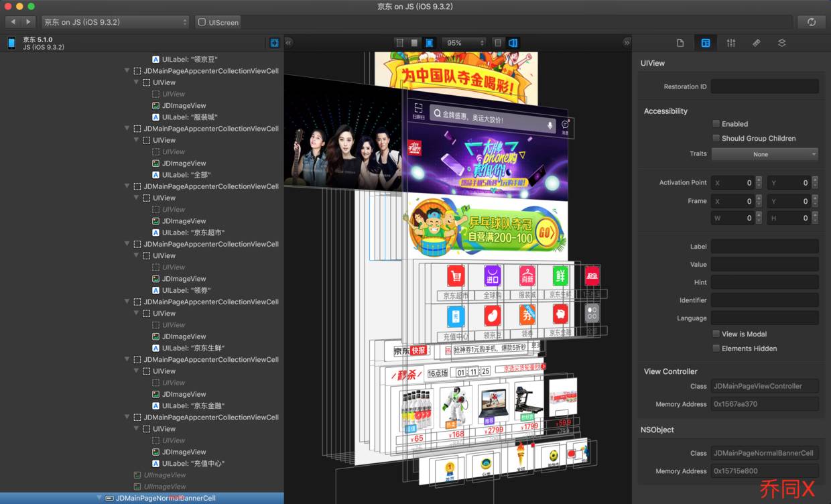
Task: Click NSObject Memory Address 0x15715e800
Action: pyautogui.click(x=765, y=471)
